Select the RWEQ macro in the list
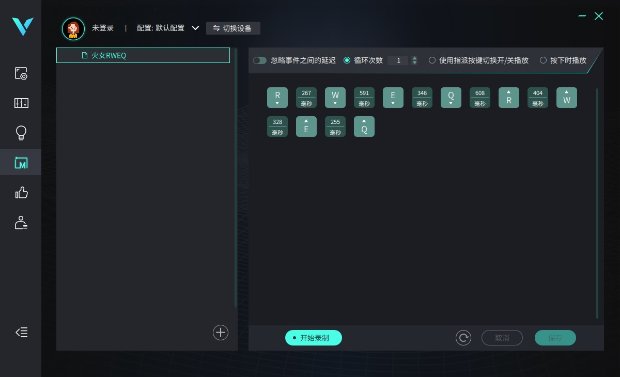The height and width of the screenshot is (377, 620). click(143, 55)
